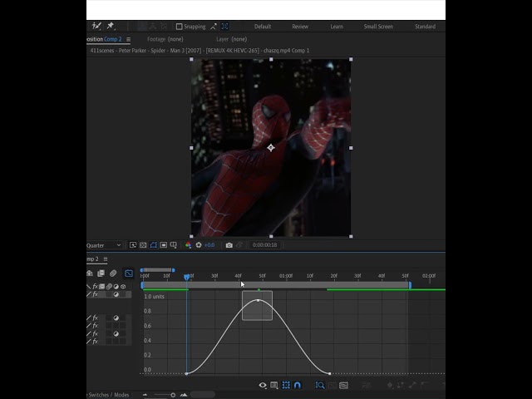The image size is (532, 399).
Task: Select the first keyframe at 0.0 start
Action: click(x=186, y=373)
